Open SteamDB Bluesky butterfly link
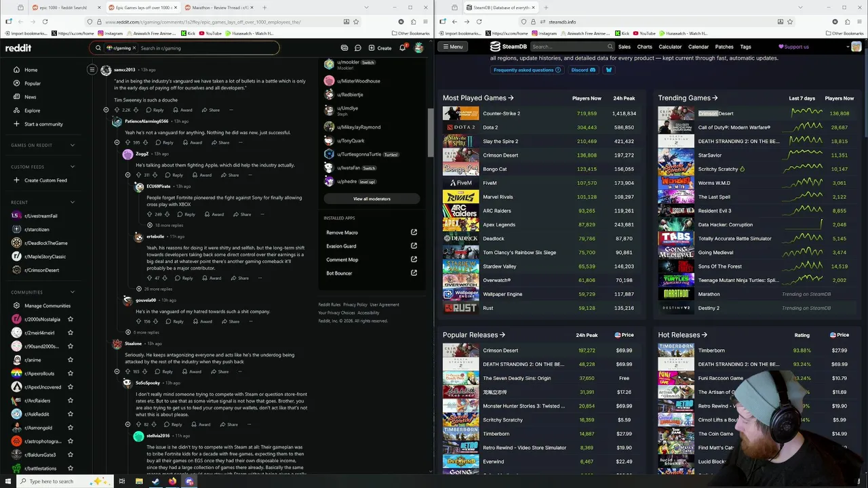The image size is (868, 488). pos(608,70)
